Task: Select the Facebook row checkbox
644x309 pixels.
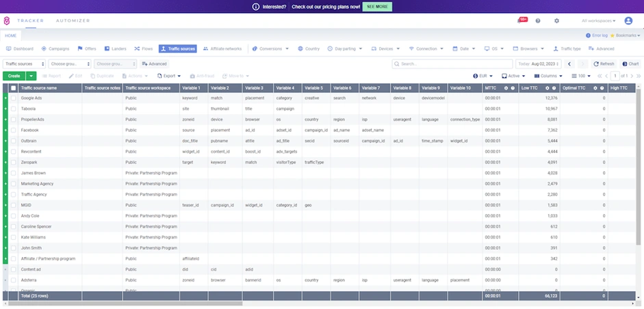Action: pyautogui.click(x=13, y=130)
